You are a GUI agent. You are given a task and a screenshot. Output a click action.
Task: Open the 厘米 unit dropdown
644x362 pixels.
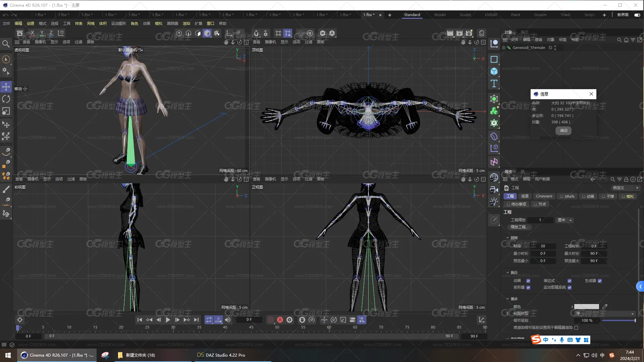565,220
